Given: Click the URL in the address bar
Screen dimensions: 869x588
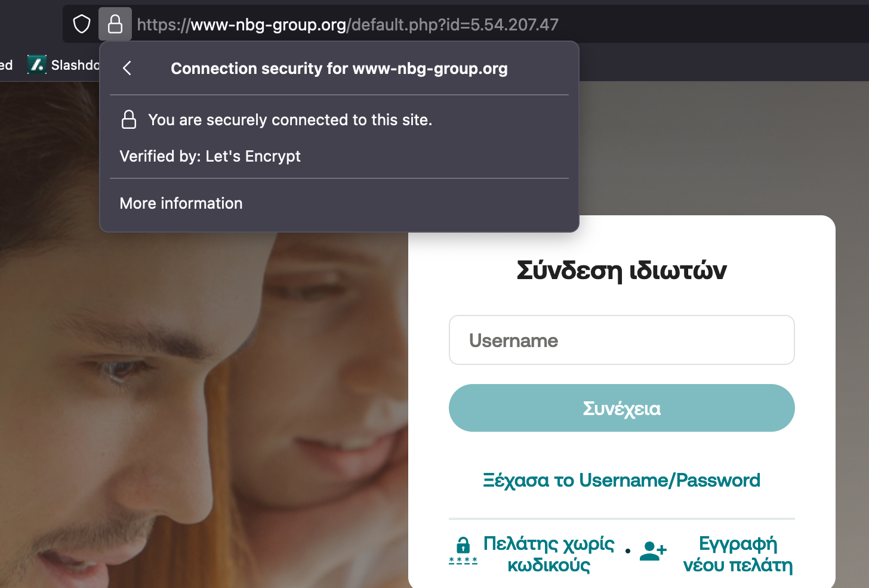Looking at the screenshot, I should click(348, 24).
